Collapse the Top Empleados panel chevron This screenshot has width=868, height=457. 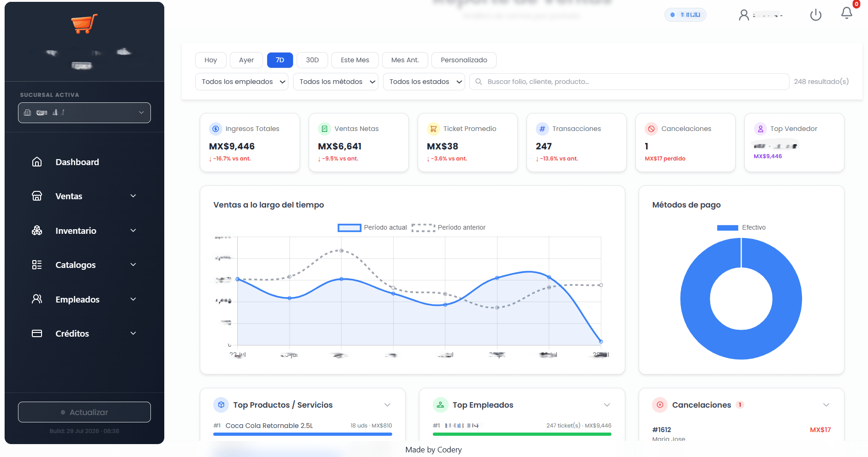coord(607,405)
